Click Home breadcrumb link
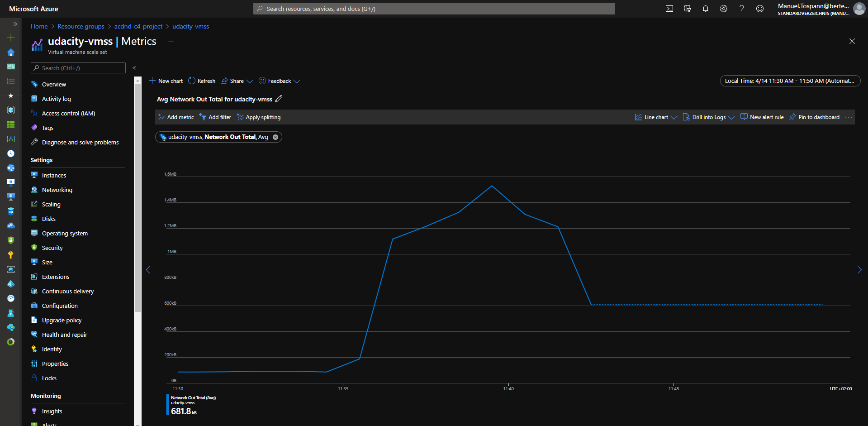Screen dimensions: 868x426 (39, 26)
